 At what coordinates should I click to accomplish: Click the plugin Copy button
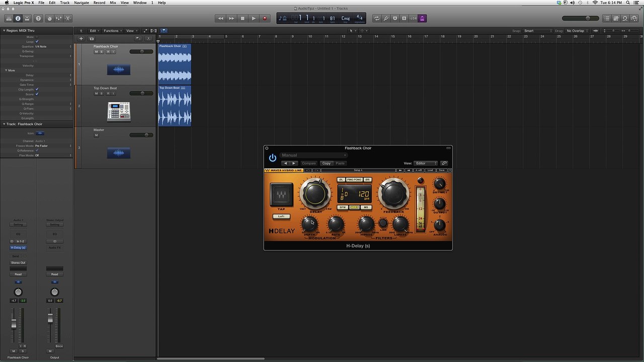tap(327, 163)
